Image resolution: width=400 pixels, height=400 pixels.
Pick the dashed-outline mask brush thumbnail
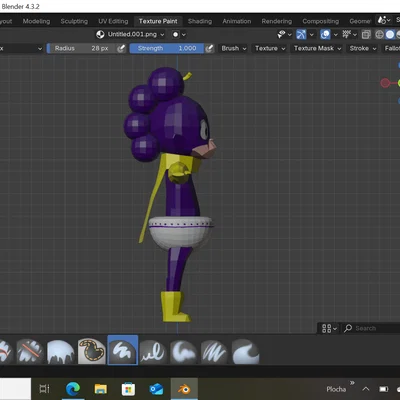[x=92, y=351]
